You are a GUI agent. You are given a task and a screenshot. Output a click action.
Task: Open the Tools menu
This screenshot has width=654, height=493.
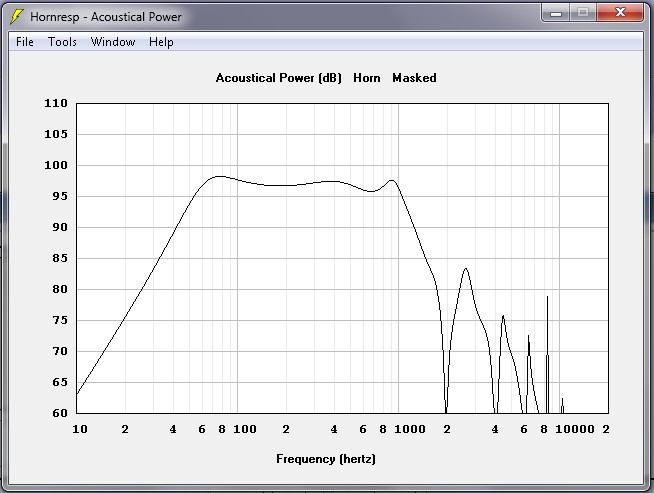pyautogui.click(x=62, y=42)
